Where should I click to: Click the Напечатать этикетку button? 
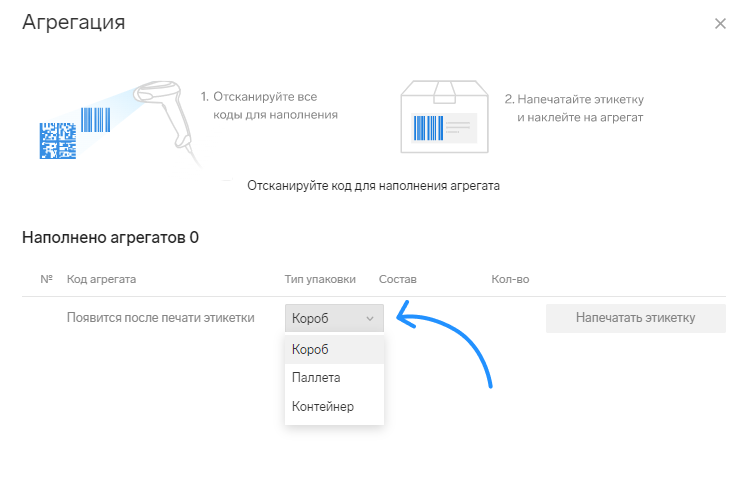(x=636, y=318)
